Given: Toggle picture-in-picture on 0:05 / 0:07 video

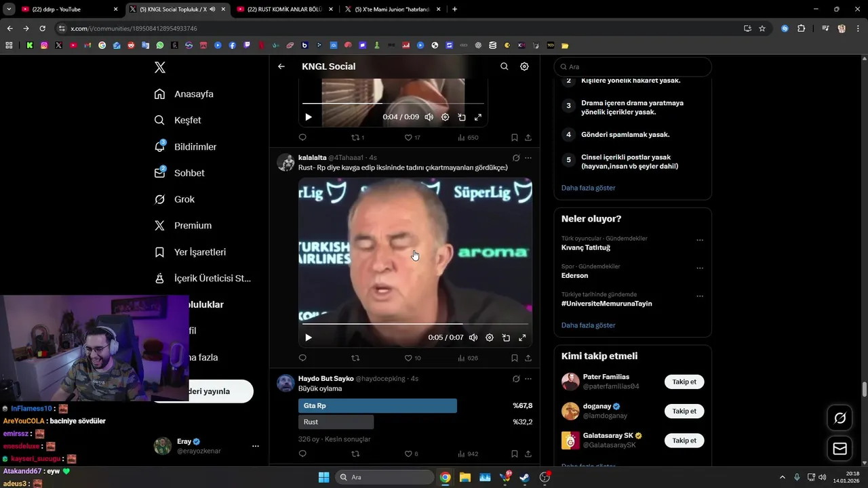Looking at the screenshot, I should [x=506, y=338].
